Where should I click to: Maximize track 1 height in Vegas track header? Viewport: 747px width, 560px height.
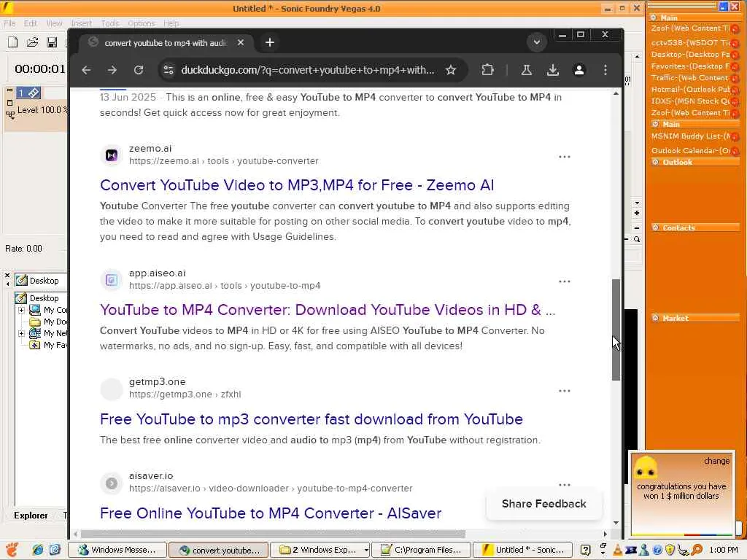point(9,102)
